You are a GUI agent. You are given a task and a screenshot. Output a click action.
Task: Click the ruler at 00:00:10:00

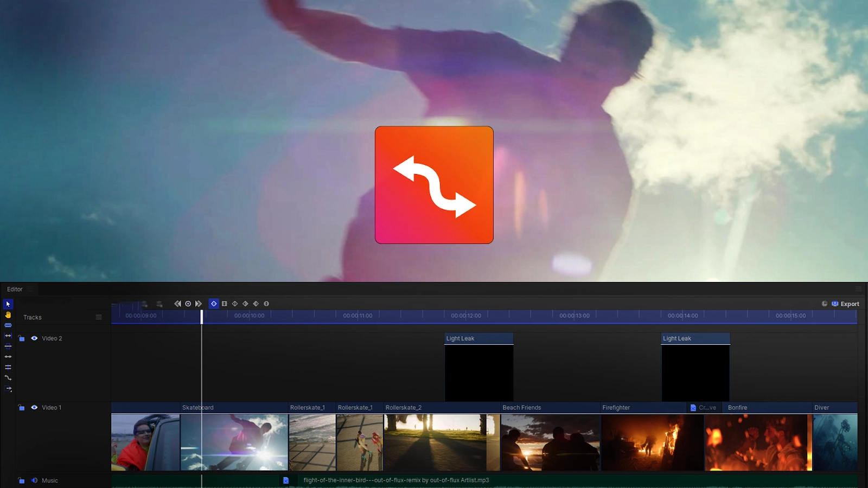[250, 316]
